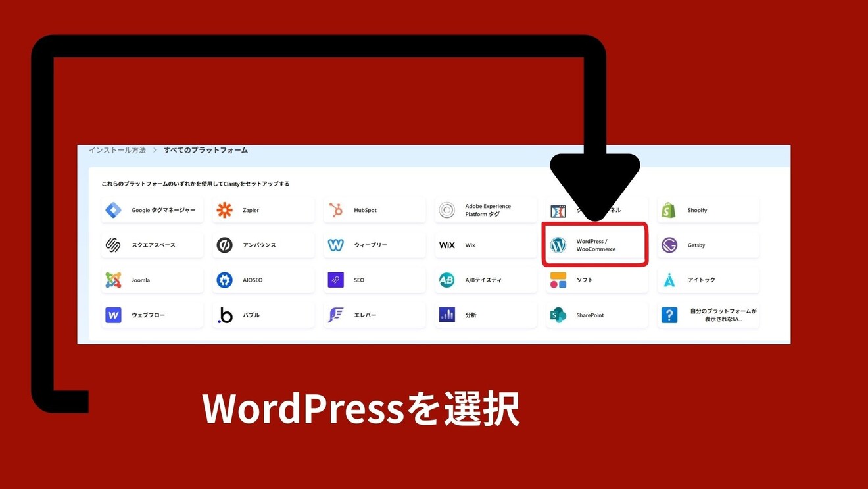Go back to インストール方法 breadcrumb
Viewport: 868px width, 489px height.
coord(118,151)
